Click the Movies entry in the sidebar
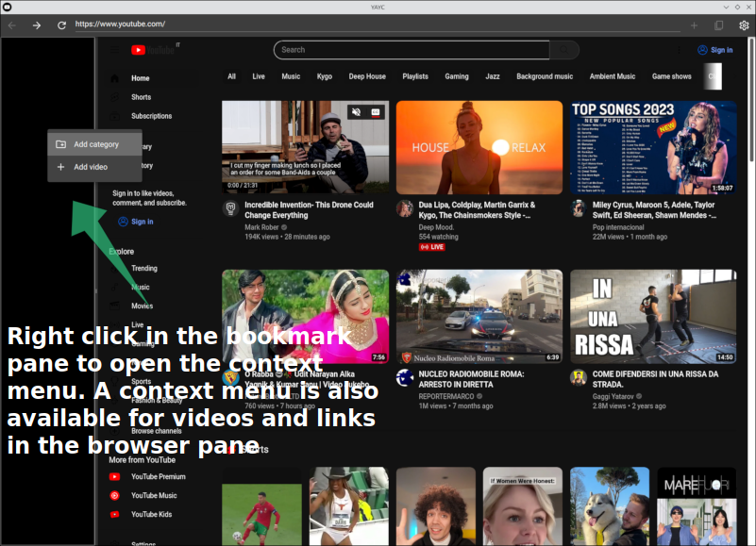The image size is (756, 546). pyautogui.click(x=142, y=306)
